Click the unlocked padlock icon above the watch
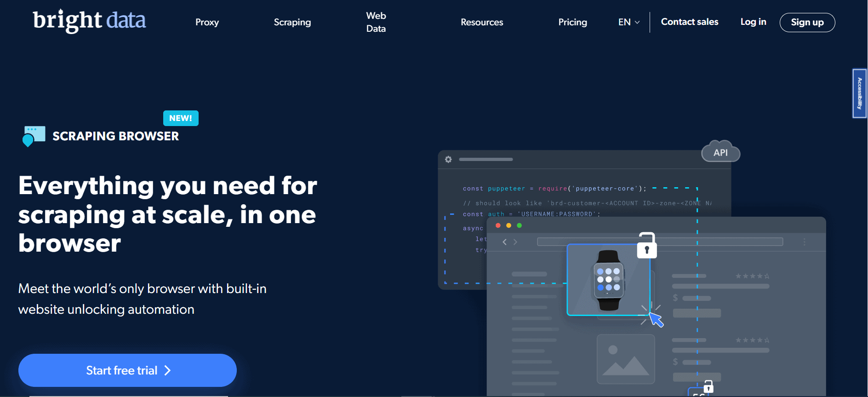 pos(647,246)
